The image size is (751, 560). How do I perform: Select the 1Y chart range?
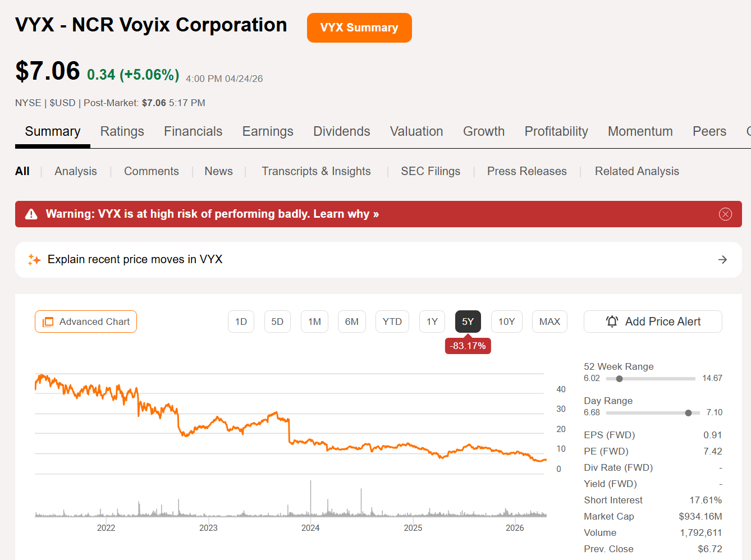click(x=432, y=322)
